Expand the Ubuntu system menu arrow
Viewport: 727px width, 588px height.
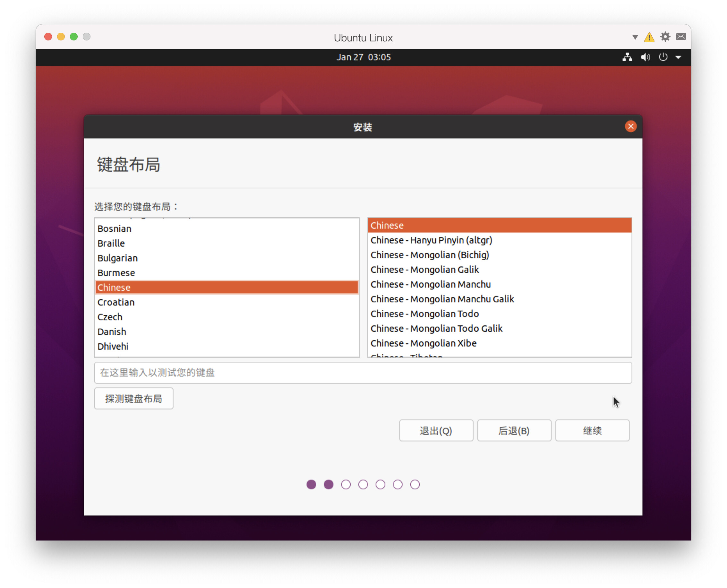pyautogui.click(x=678, y=57)
